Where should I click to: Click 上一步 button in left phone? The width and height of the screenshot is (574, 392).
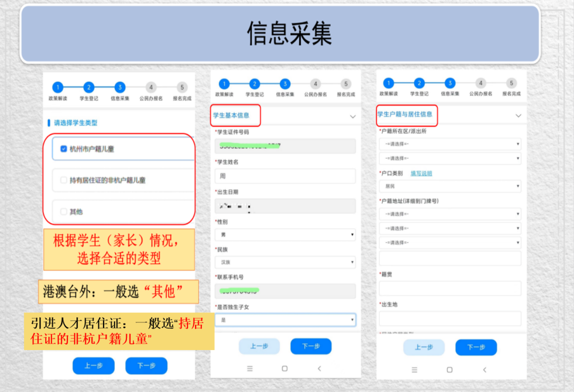(x=94, y=365)
